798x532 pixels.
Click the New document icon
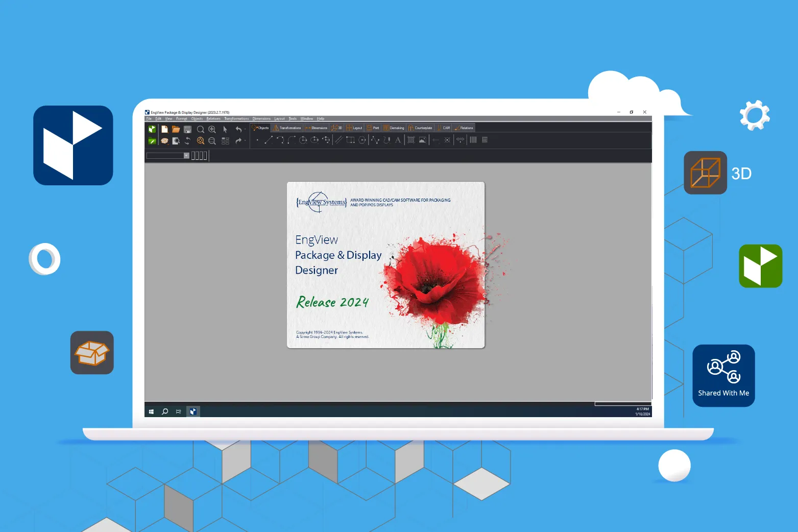164,130
